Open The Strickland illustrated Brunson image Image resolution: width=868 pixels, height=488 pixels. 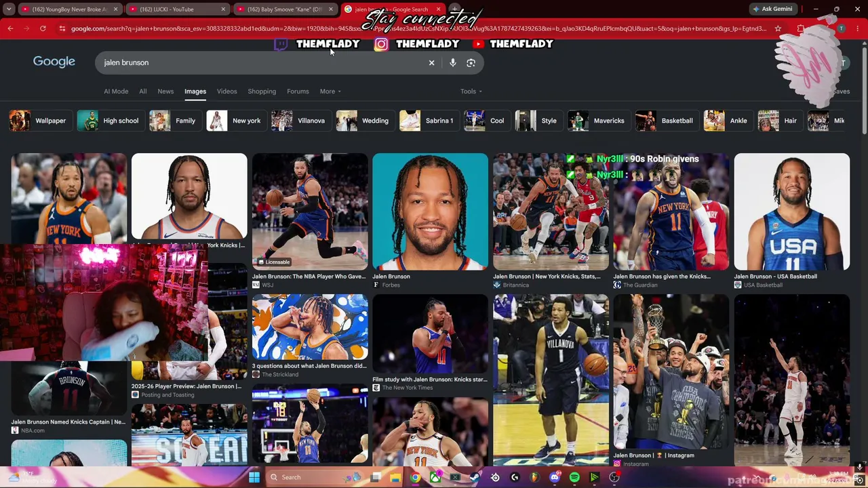310,327
